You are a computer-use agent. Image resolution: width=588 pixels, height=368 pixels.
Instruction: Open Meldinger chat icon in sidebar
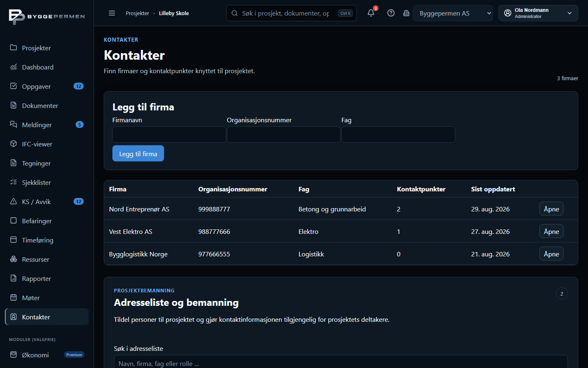click(13, 124)
